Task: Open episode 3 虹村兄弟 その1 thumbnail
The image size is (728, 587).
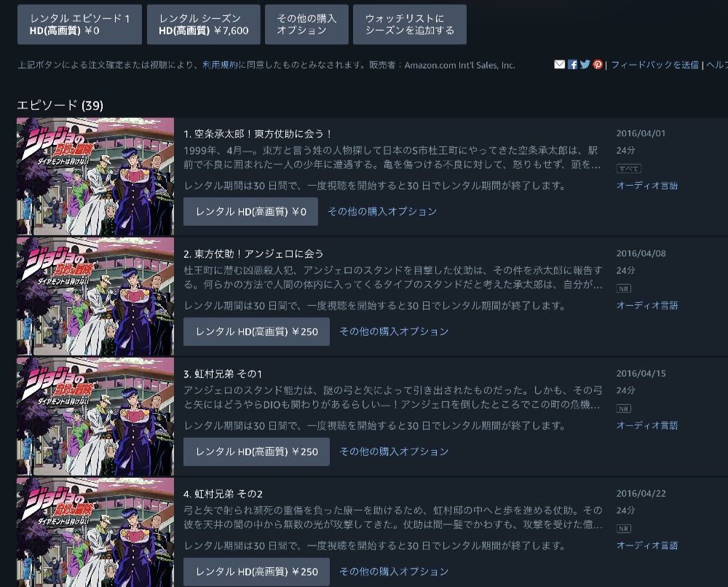Action: click(95, 417)
